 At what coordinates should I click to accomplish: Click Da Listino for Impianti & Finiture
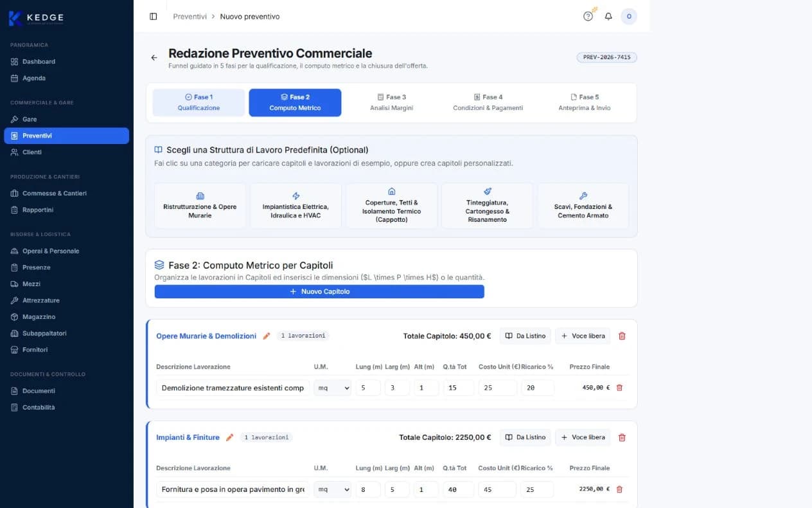(525, 437)
